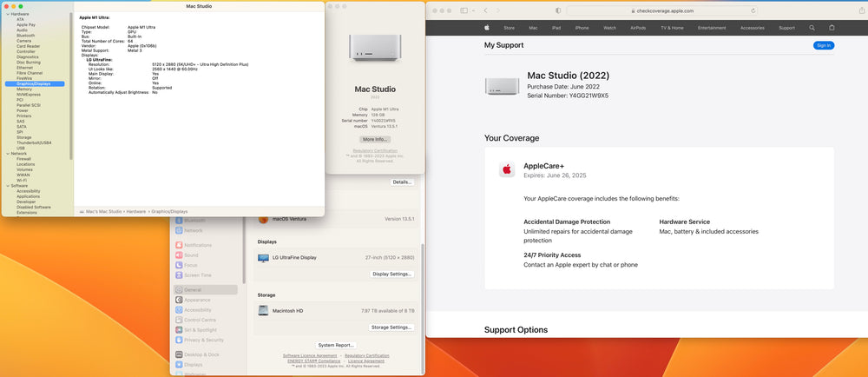Click Mac Studio thumbnail on My Support page
Viewport: 868px width, 377px height.
(502, 86)
